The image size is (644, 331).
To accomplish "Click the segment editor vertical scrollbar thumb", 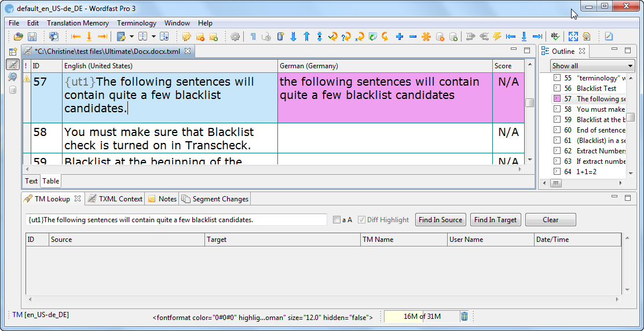I will 529,102.
